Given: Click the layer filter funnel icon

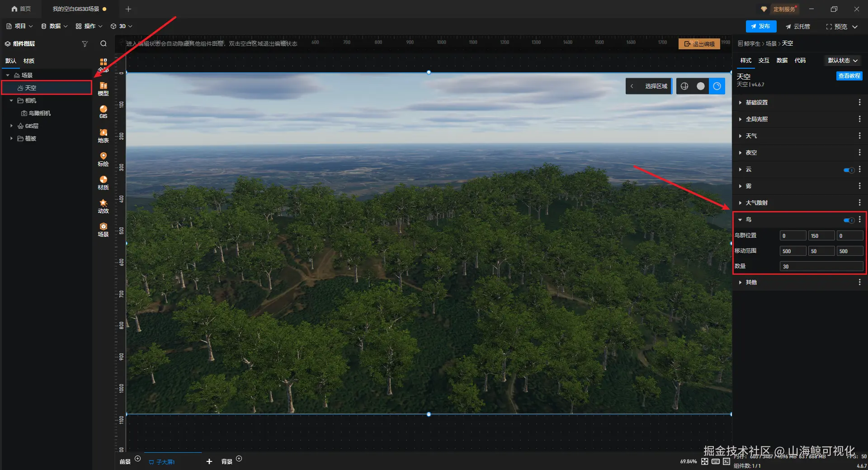Looking at the screenshot, I should tap(85, 44).
